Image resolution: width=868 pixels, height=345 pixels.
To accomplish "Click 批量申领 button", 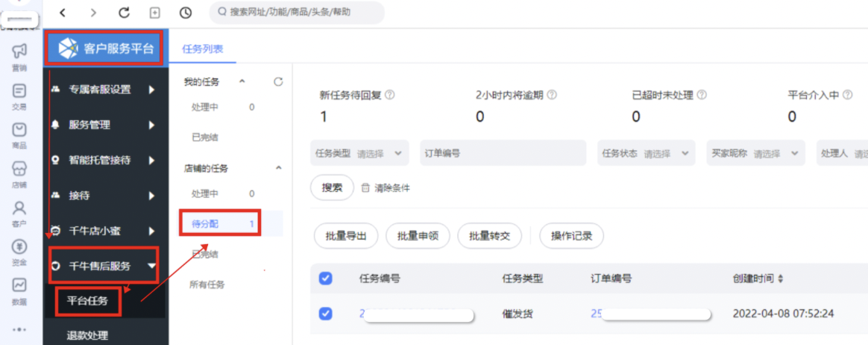I will pos(418,236).
